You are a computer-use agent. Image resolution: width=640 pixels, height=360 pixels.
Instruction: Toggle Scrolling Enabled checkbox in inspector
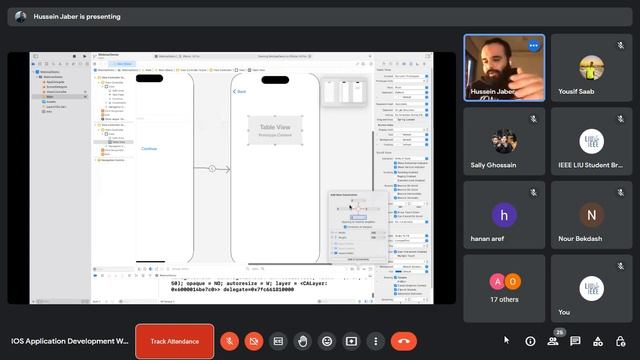[x=396, y=172]
